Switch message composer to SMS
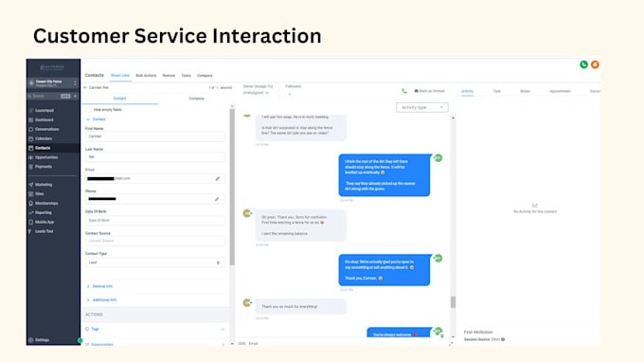 click(241, 343)
